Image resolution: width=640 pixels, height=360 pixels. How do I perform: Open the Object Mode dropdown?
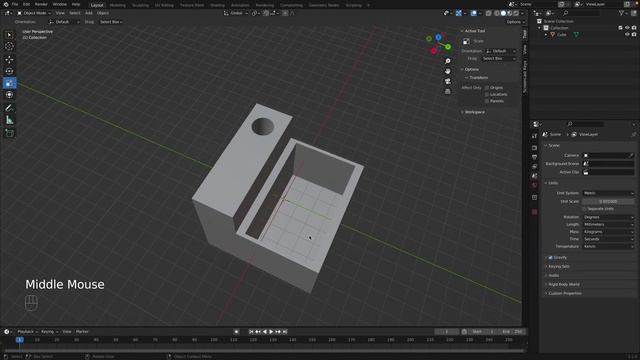tap(34, 13)
